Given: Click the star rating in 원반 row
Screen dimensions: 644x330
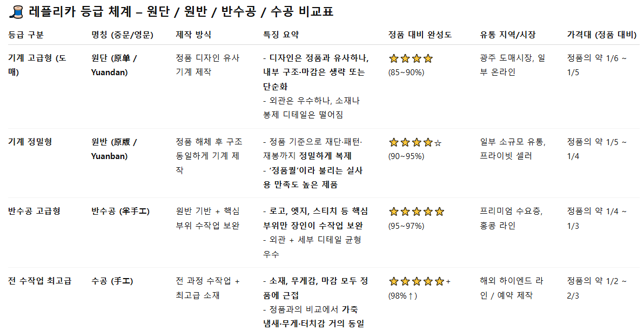Looking at the screenshot, I should pyautogui.click(x=415, y=142).
